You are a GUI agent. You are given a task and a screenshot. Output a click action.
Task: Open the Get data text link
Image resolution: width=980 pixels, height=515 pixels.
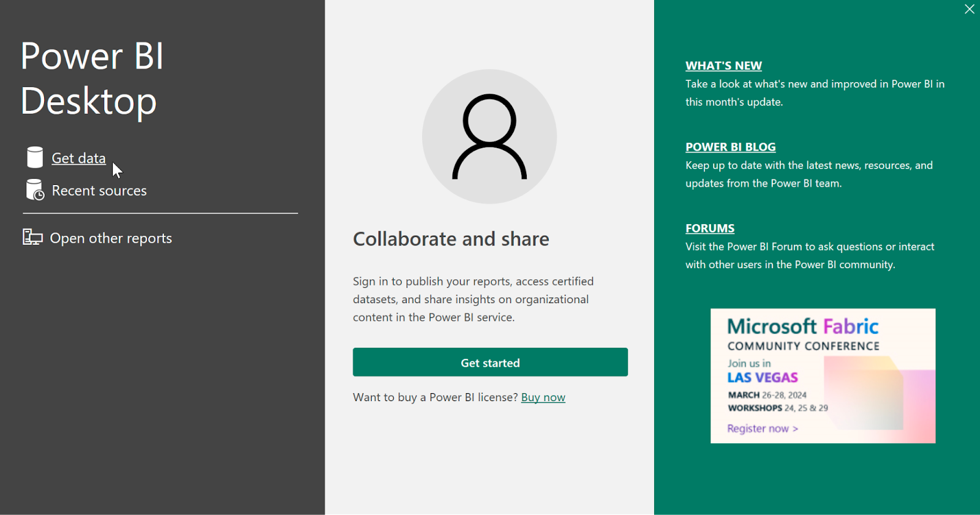78,158
